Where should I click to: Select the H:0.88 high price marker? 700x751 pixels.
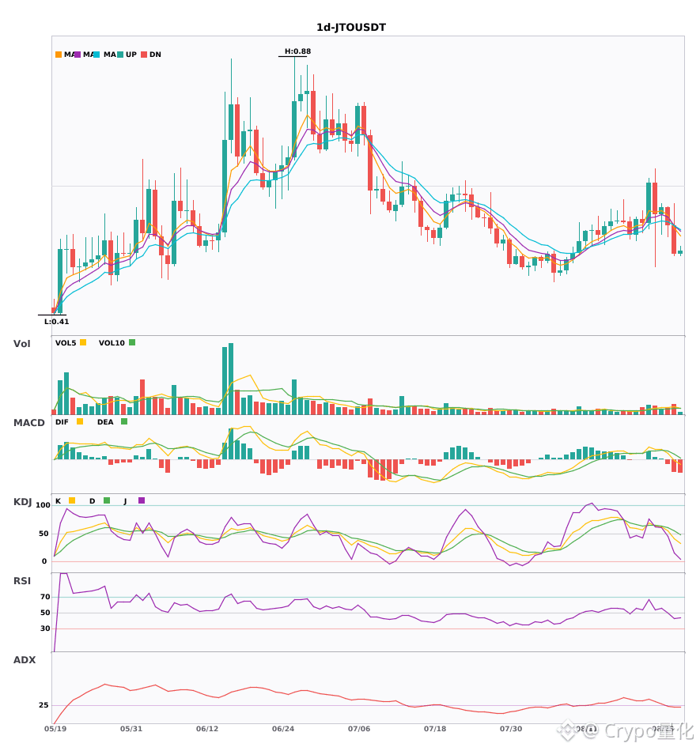pyautogui.click(x=297, y=51)
